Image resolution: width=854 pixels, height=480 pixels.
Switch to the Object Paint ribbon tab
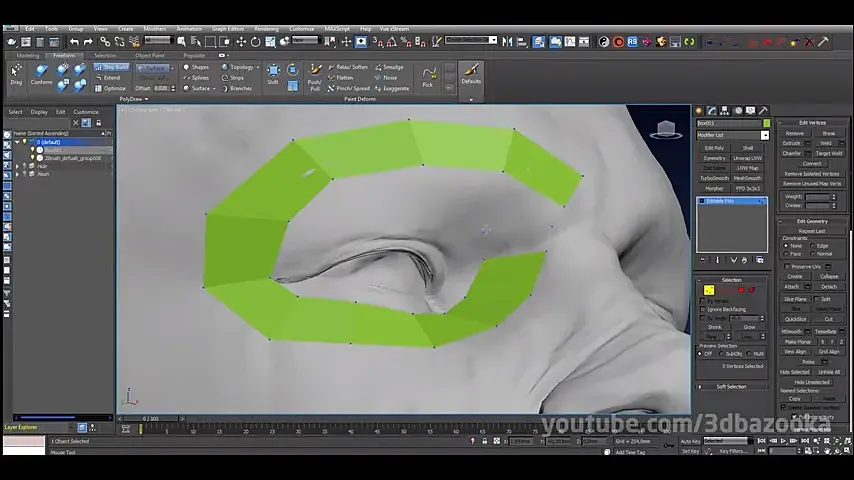150,56
